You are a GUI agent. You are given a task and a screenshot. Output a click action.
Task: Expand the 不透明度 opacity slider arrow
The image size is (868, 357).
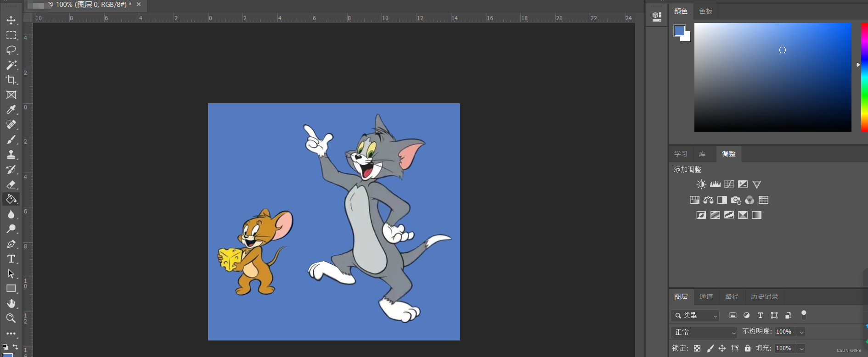801,332
